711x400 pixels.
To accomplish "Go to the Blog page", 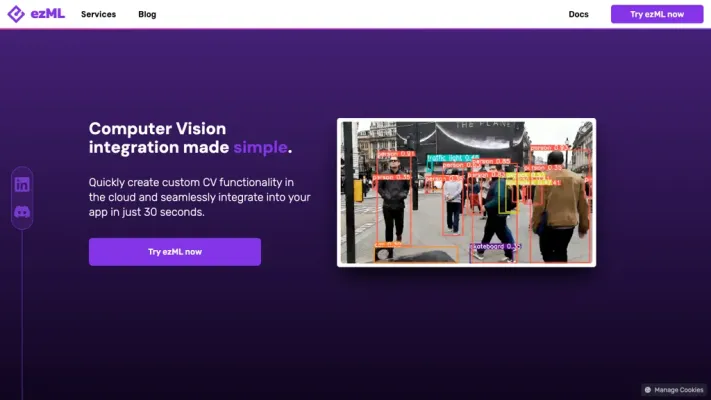I will click(147, 14).
